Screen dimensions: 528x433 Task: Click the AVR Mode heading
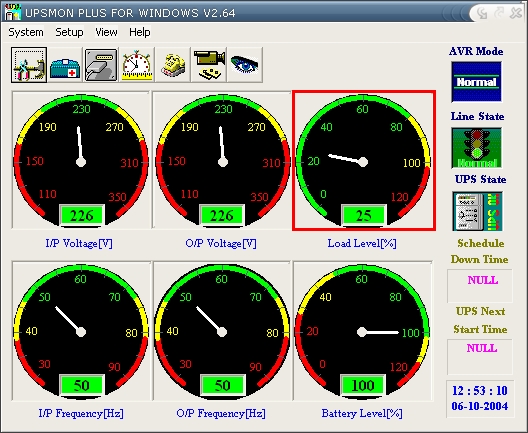point(476,52)
